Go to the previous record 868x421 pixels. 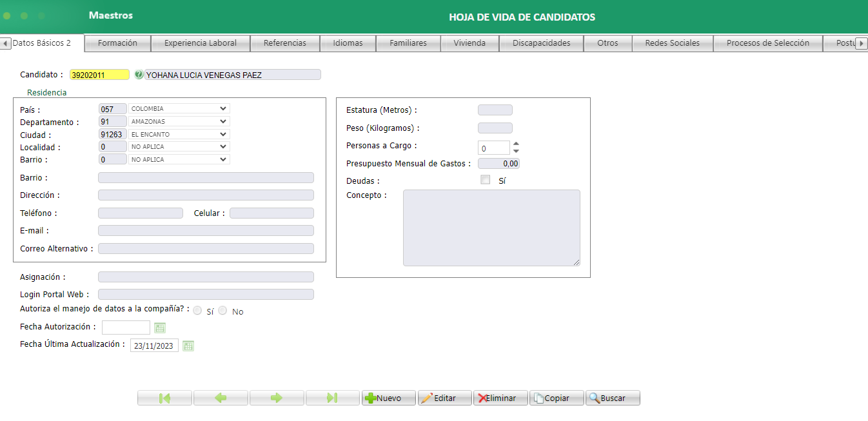[221, 398]
